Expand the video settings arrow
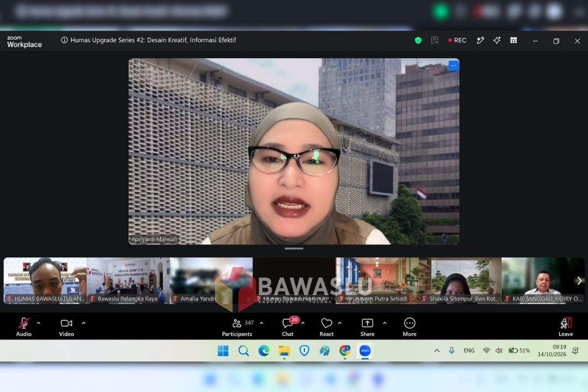 pyautogui.click(x=84, y=323)
